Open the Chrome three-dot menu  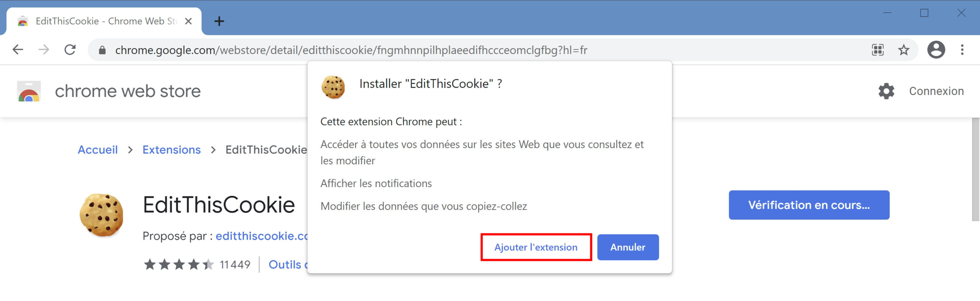click(962, 50)
